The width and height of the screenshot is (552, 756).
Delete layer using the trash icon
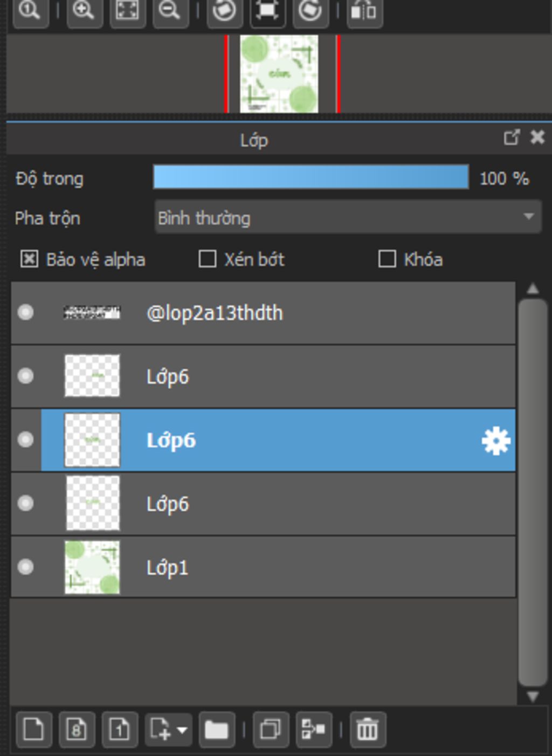pyautogui.click(x=368, y=730)
